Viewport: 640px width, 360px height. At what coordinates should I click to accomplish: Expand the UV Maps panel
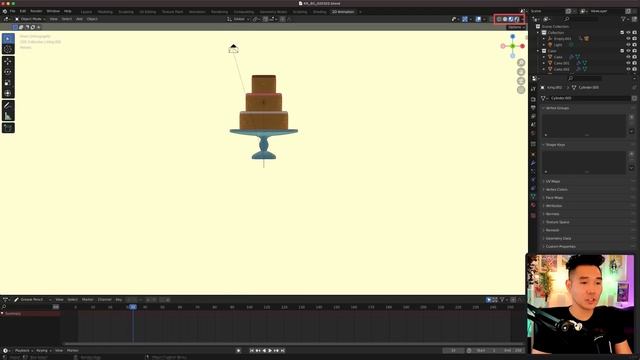[x=553, y=181]
